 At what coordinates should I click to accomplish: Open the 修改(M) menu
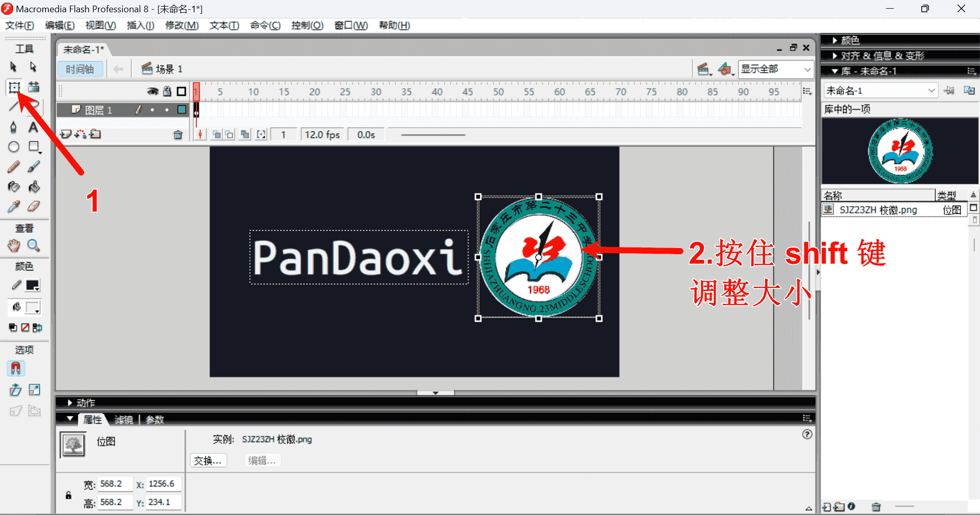click(x=182, y=25)
